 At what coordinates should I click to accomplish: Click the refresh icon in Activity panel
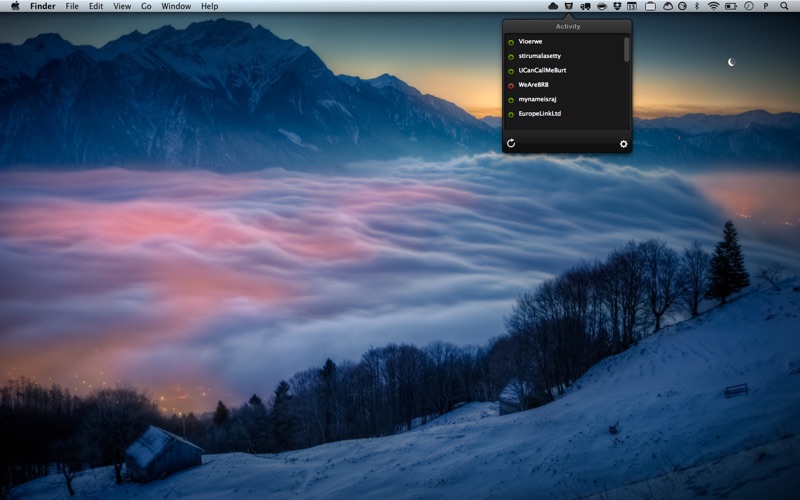(511, 143)
